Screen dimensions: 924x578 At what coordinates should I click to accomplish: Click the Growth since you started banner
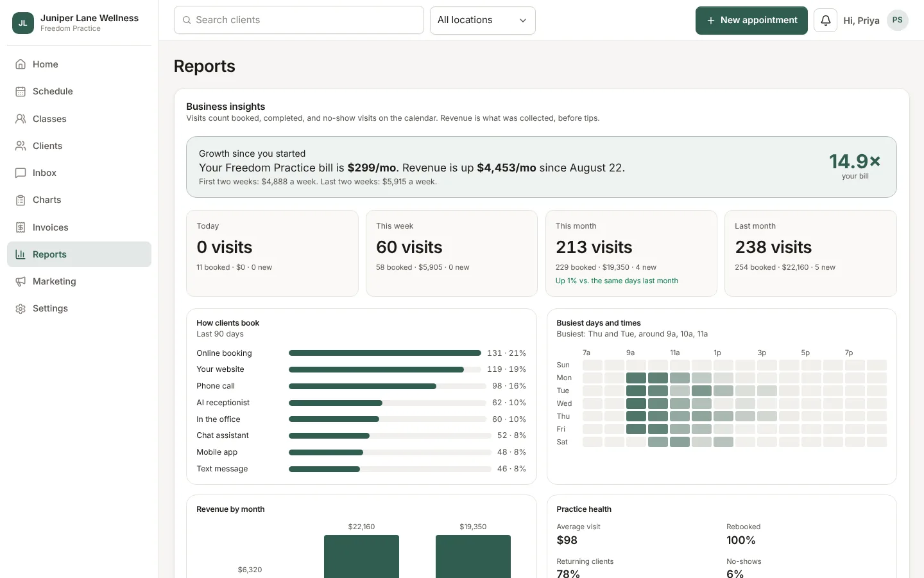click(x=541, y=167)
